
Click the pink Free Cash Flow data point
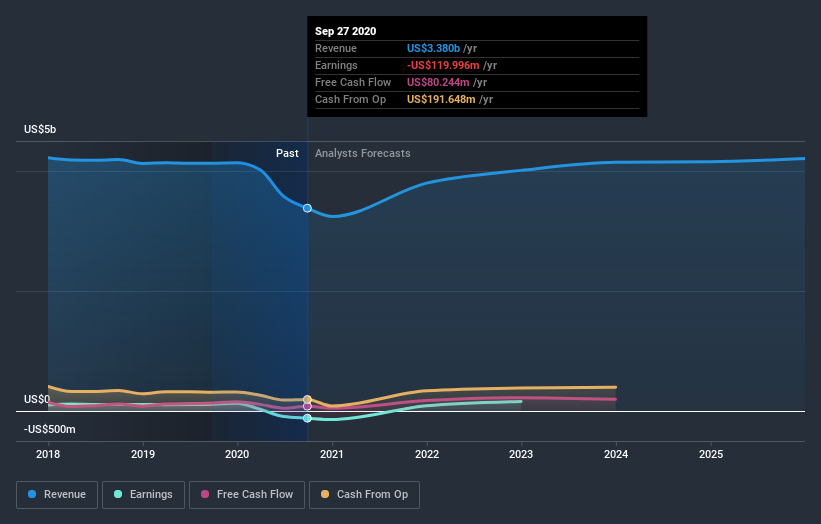[307, 406]
